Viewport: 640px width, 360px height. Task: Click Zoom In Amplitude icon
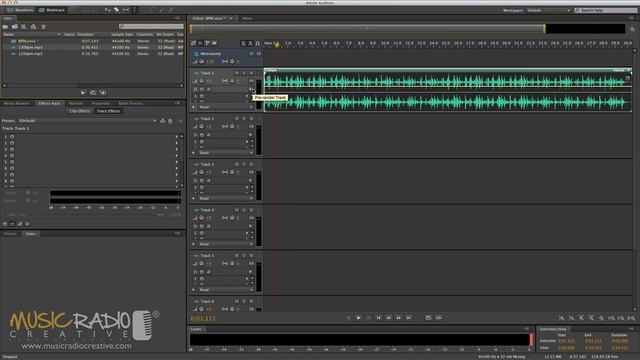tap(562, 318)
